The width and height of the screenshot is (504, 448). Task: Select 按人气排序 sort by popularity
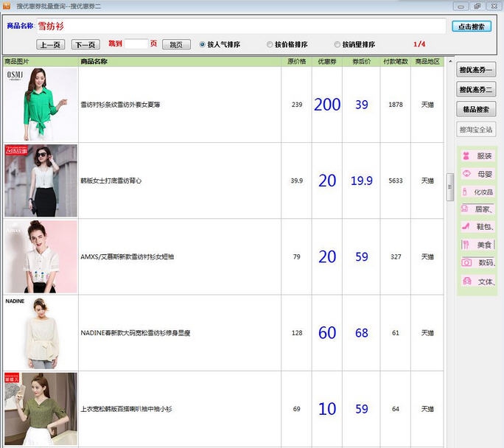(203, 44)
